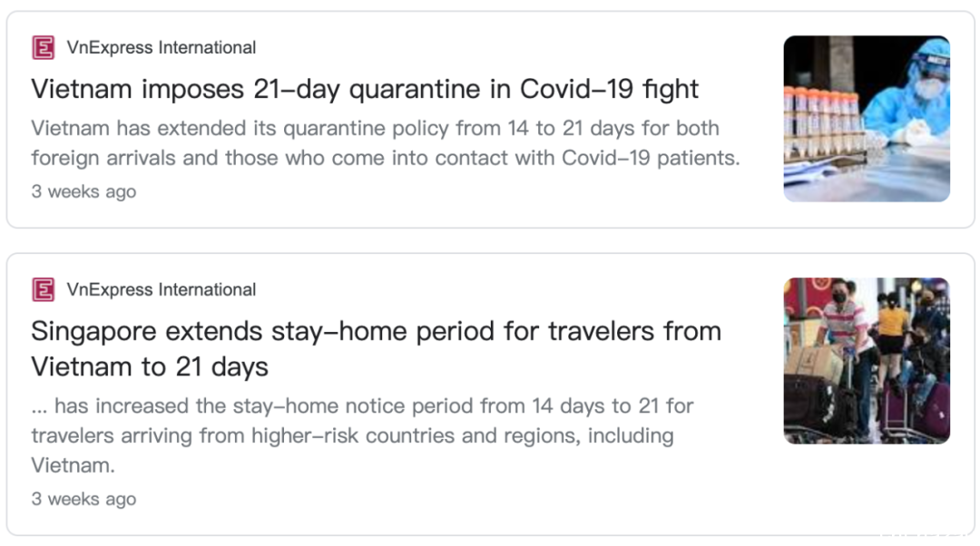The width and height of the screenshot is (980, 546).
Task: Select the first card's VnExpress International source name
Action: click(162, 47)
